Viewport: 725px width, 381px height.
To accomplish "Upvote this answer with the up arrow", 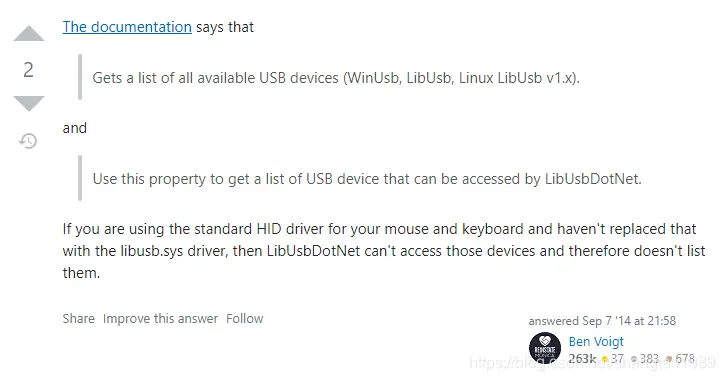I will pos(29,34).
